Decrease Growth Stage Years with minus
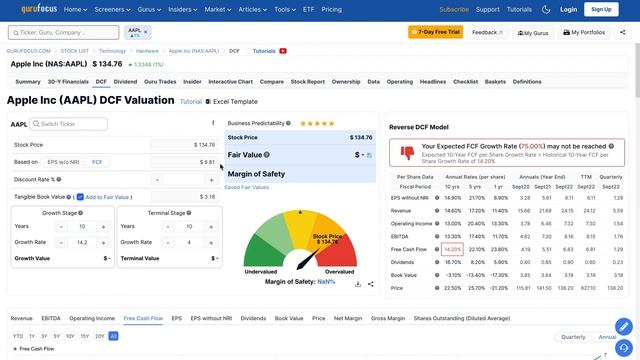 click(x=61, y=227)
